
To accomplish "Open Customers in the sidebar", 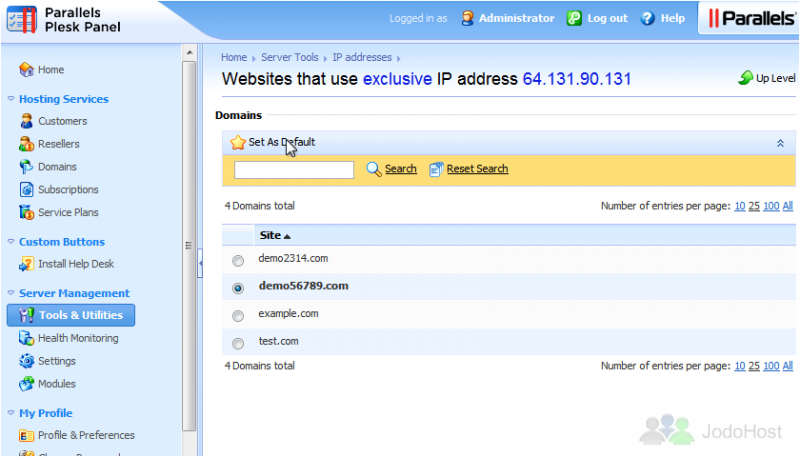I will pyautogui.click(x=62, y=121).
